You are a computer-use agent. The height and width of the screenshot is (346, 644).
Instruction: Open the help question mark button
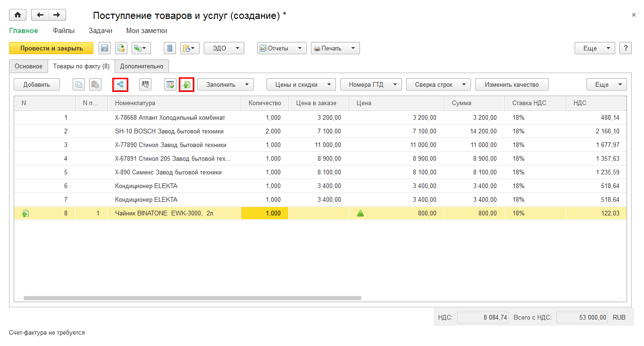[626, 48]
